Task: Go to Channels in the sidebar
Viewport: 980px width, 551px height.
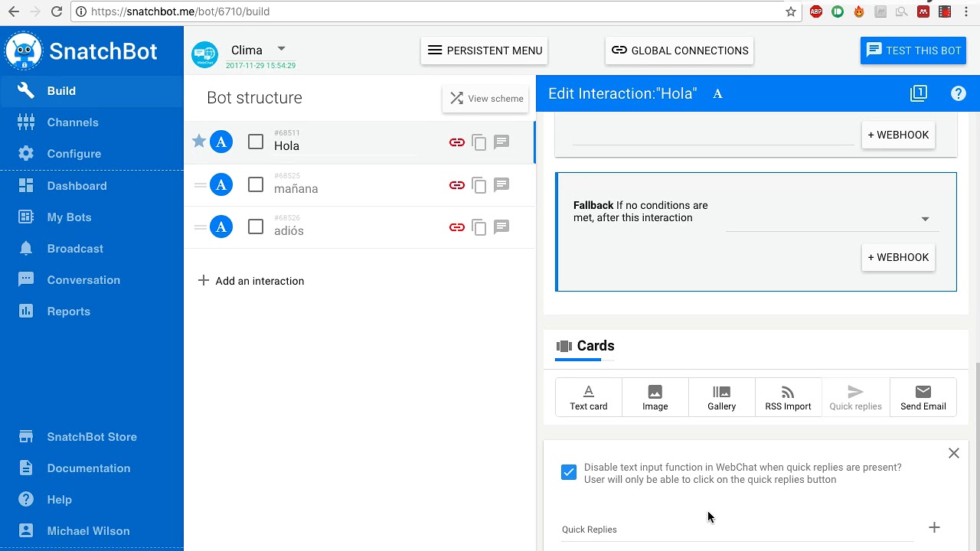Action: [x=73, y=122]
